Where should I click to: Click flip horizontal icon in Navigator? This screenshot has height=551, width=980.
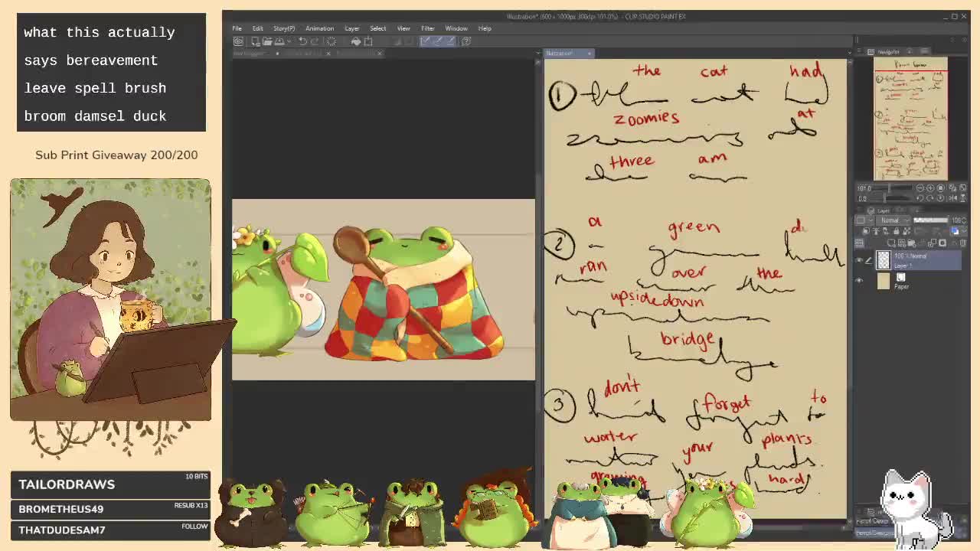tap(952, 199)
